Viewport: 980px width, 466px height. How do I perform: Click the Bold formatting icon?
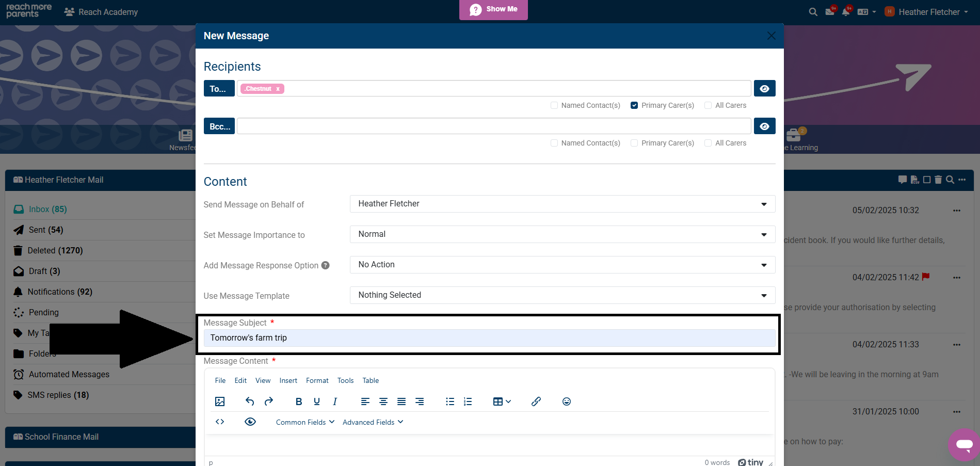pyautogui.click(x=298, y=401)
